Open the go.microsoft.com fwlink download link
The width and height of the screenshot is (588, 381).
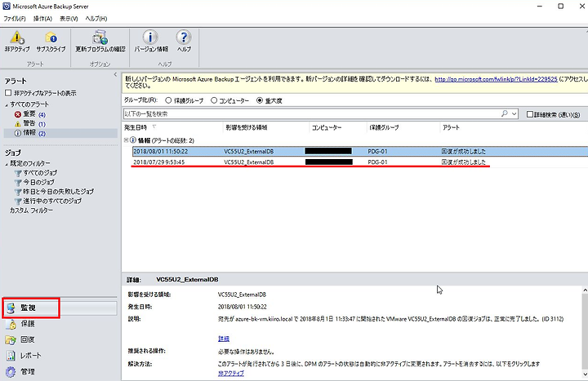point(496,79)
